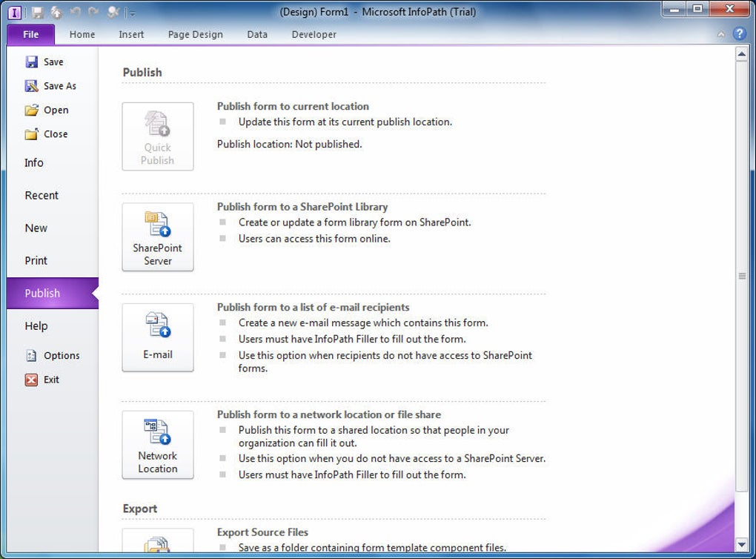Select Print in the Backstage menu
This screenshot has height=559, width=756.
click(x=53, y=260)
